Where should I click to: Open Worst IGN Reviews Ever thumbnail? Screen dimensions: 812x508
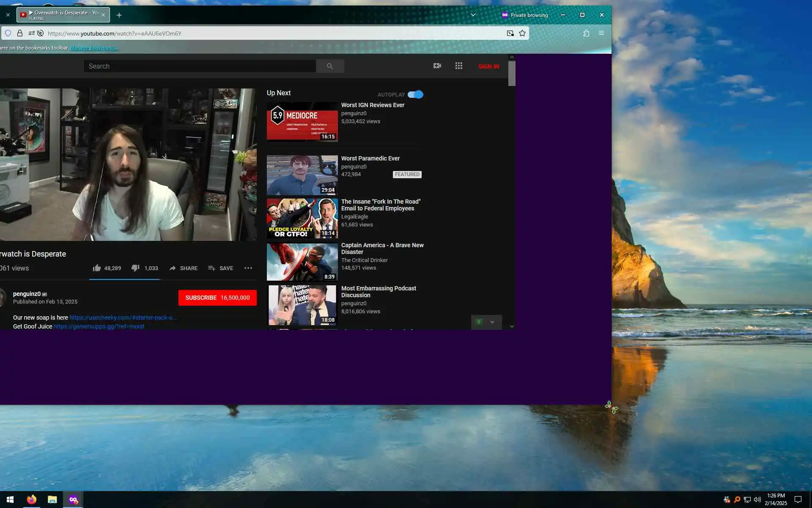[x=302, y=121]
